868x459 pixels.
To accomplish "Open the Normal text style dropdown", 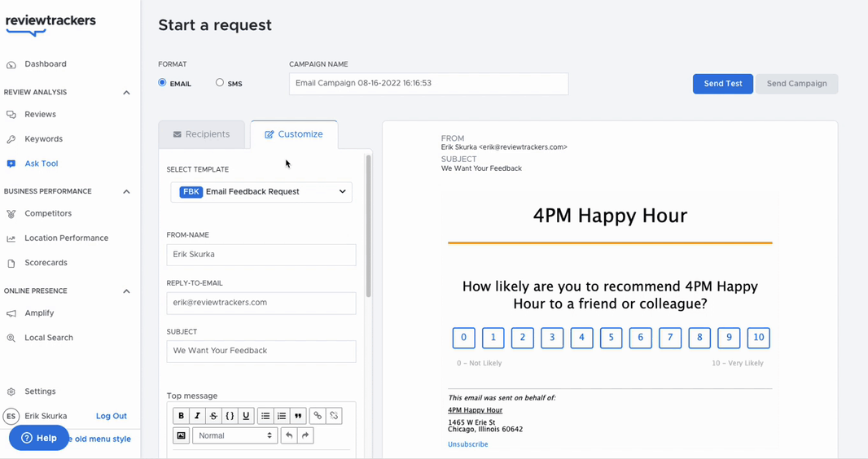I will [x=235, y=435].
